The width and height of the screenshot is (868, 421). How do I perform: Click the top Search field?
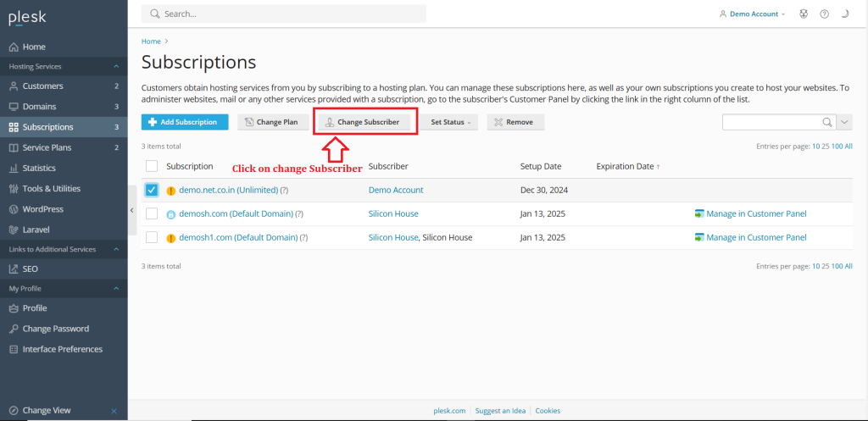coord(283,14)
